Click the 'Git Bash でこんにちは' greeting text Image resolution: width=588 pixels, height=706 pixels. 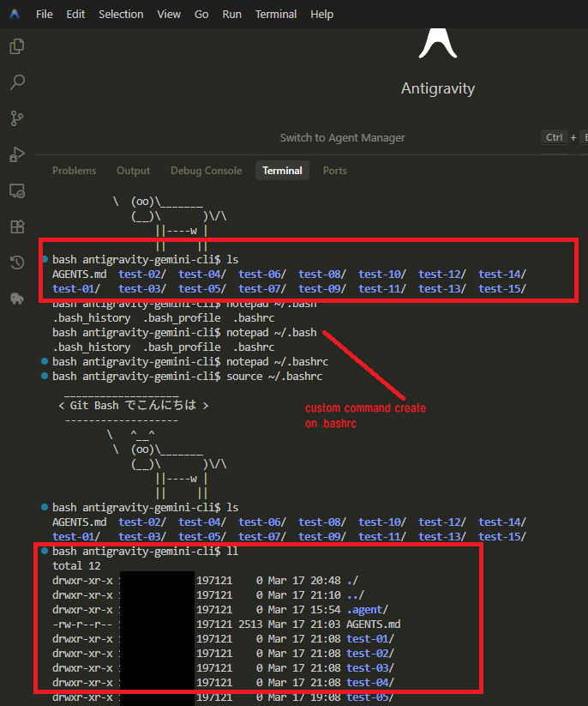133,406
